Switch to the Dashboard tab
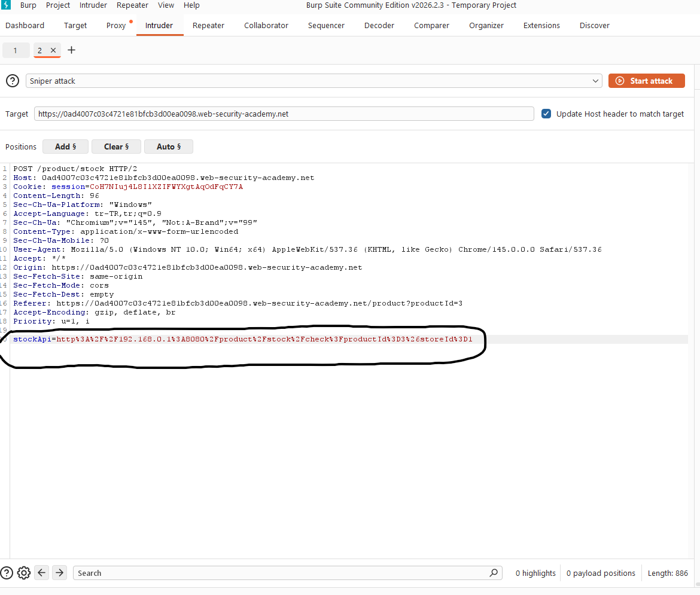Screen dimensions: 700x595 pyautogui.click(x=25, y=26)
